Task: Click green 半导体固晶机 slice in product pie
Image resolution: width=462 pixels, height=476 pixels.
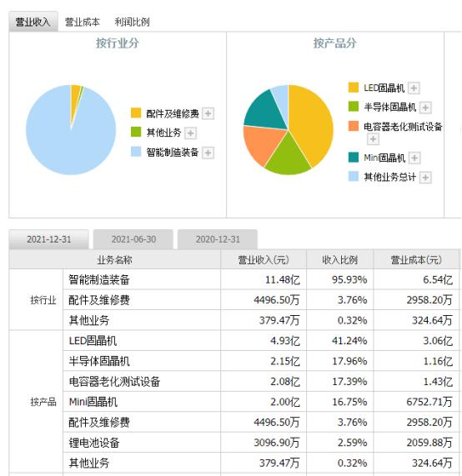Action: point(287,158)
